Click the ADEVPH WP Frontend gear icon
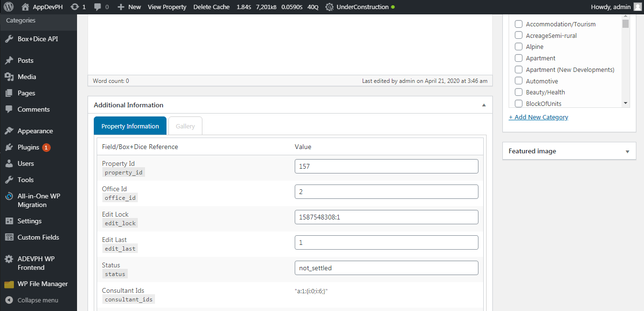Screen dimensions: 644x311 [9, 259]
